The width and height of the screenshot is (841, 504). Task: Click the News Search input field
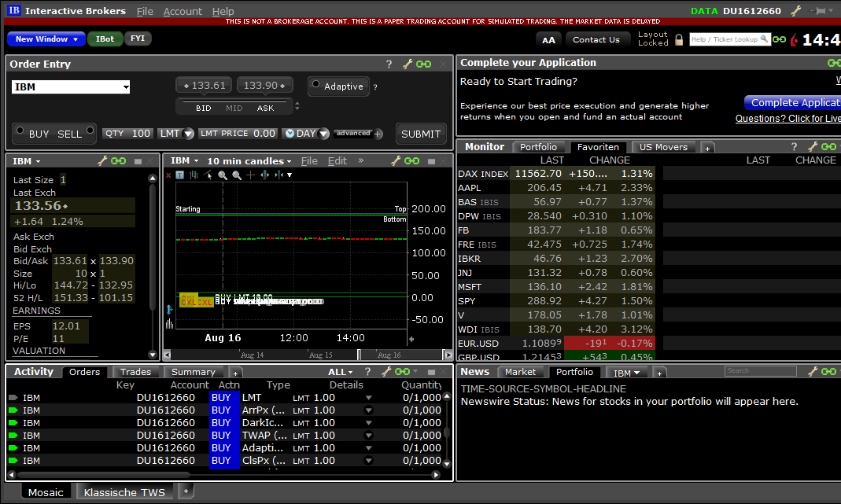tap(761, 371)
